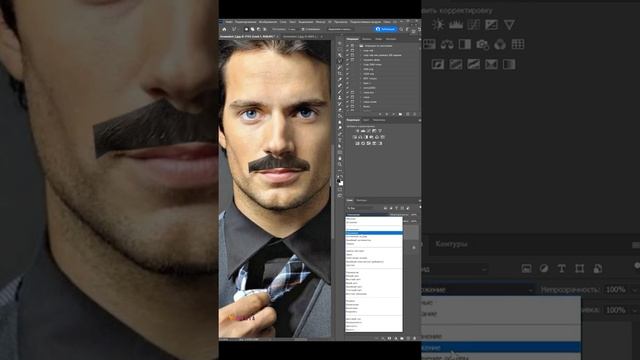Image resolution: width=640 pixels, height=360 pixels.
Task: Click enlarged Curves adjustment icon
Action: pyautogui.click(x=473, y=24)
